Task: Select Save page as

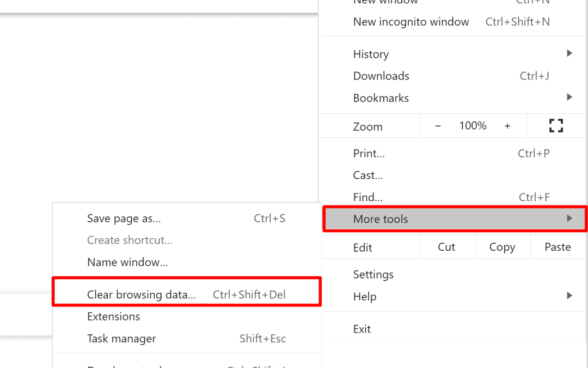Action: 124,218
